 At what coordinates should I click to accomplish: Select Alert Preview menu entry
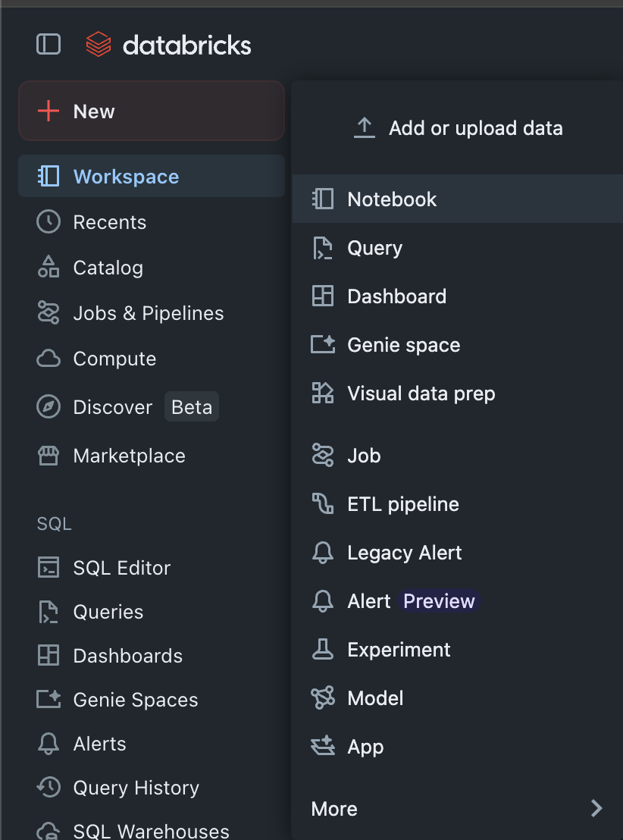(458, 600)
